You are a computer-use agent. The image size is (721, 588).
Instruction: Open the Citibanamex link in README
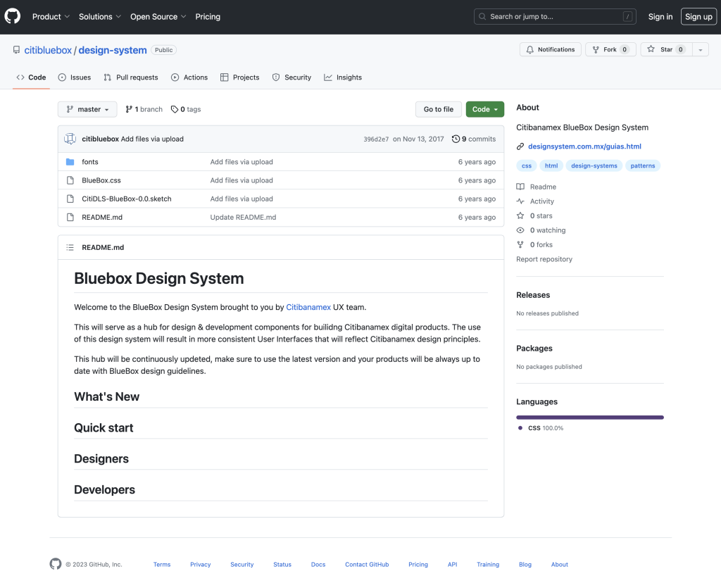tap(308, 307)
